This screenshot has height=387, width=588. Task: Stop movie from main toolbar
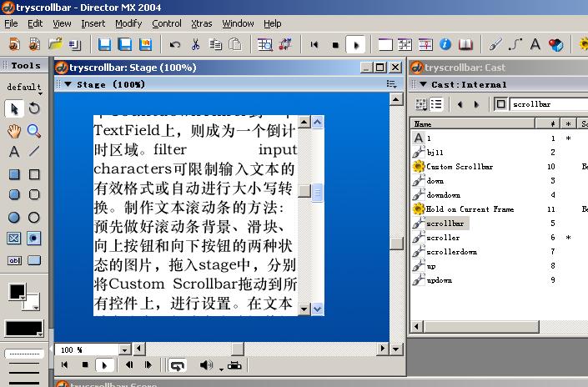point(335,45)
